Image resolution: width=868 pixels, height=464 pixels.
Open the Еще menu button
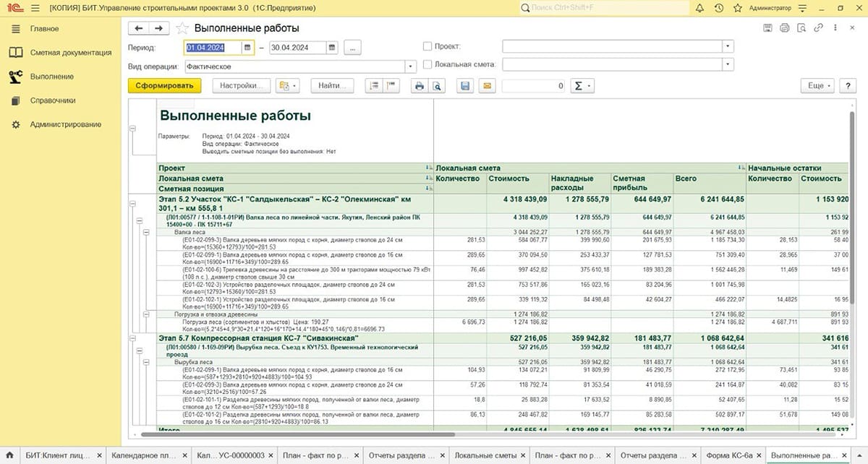(x=818, y=85)
